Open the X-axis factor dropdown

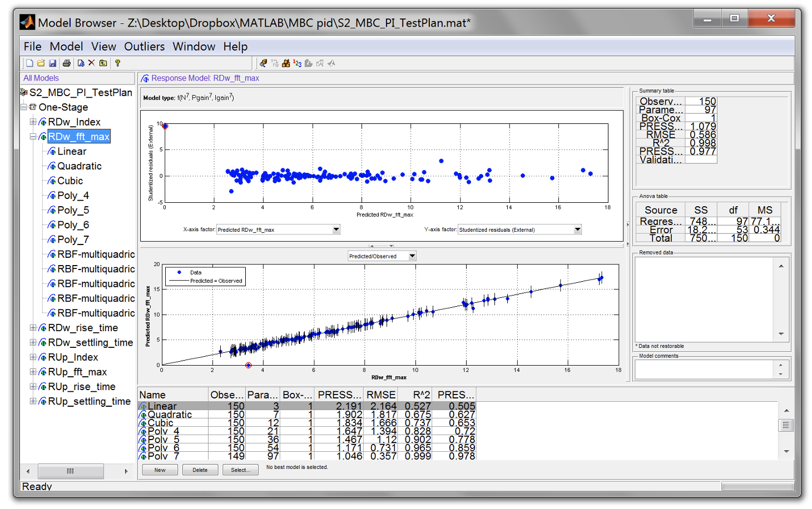[336, 229]
